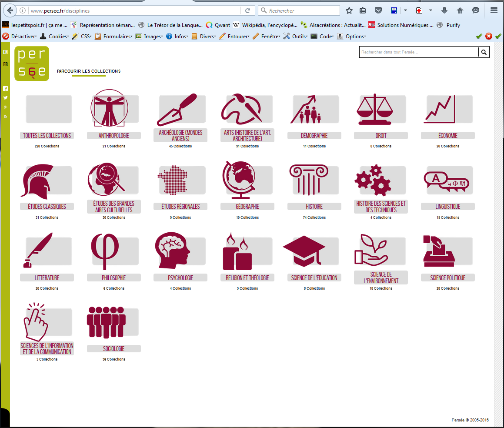This screenshot has height=428, width=504.
Task: Switch site language to EN
Action: [6, 52]
